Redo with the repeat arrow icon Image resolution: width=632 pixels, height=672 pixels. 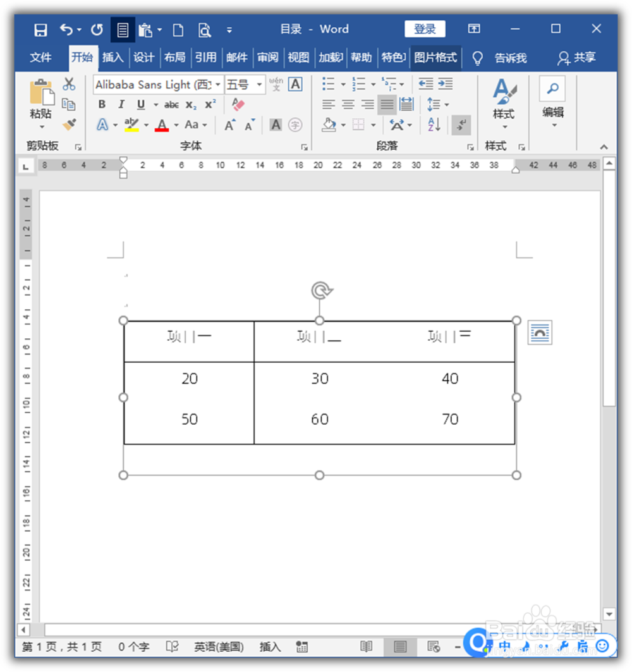97,30
